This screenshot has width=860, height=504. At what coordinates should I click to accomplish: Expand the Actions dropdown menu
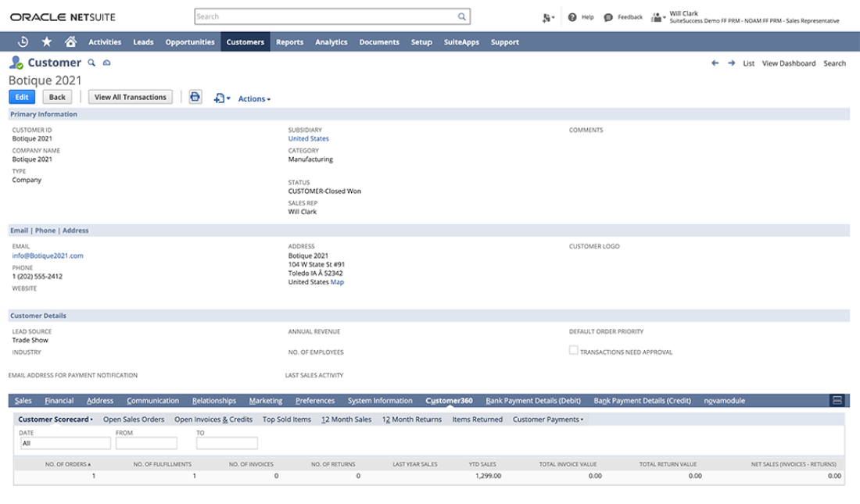pyautogui.click(x=254, y=99)
